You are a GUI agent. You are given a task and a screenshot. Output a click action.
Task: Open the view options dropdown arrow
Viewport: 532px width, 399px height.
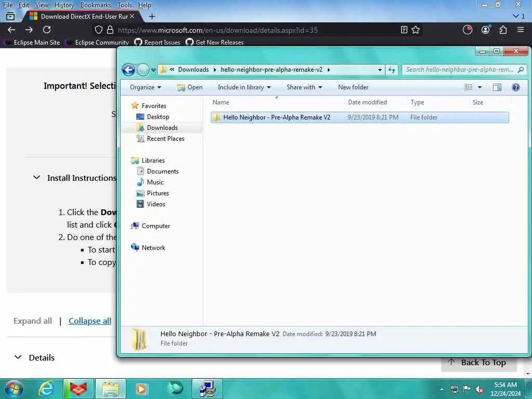coord(480,87)
